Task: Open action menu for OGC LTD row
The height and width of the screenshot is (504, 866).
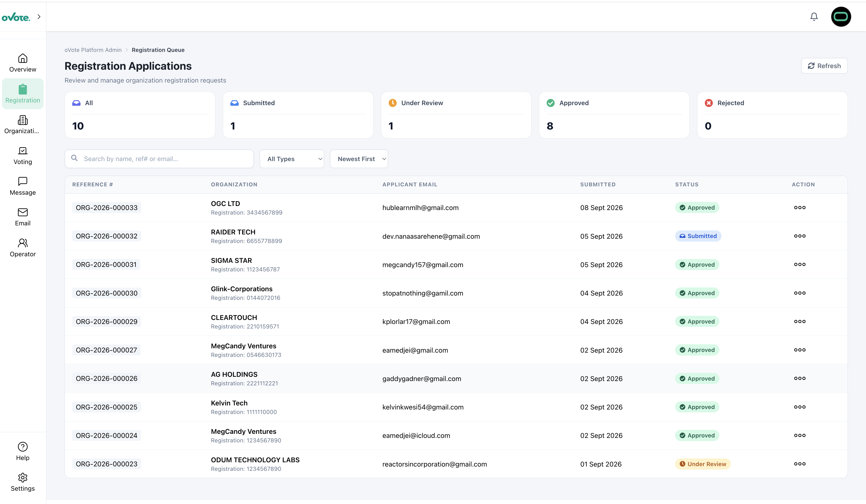Action: [800, 208]
